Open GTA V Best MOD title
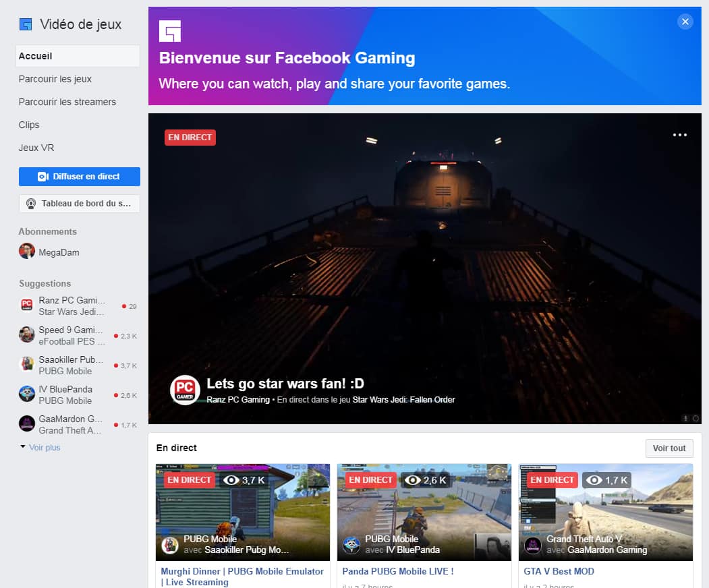Image resolution: width=709 pixels, height=588 pixels. point(559,571)
